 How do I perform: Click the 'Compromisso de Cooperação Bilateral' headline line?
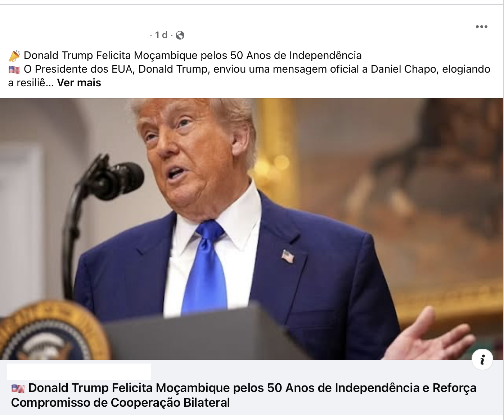(x=121, y=402)
